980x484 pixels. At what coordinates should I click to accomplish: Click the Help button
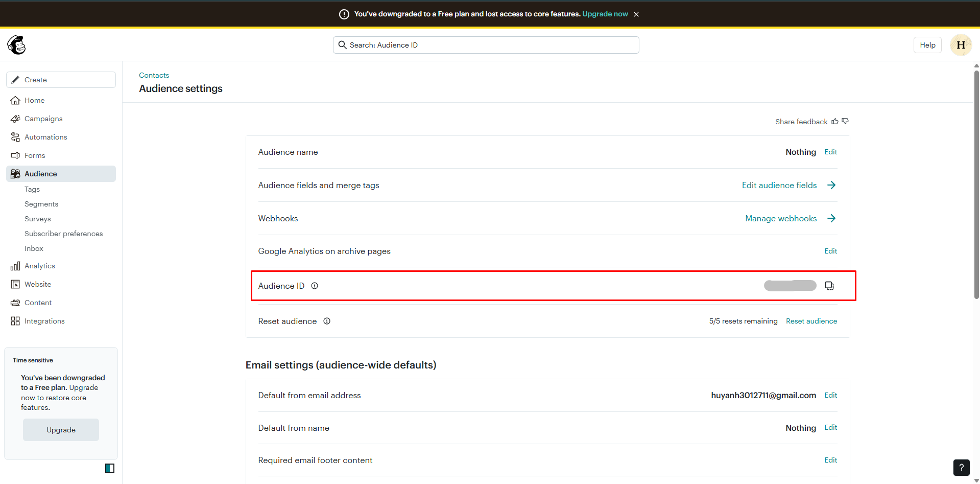pyautogui.click(x=927, y=45)
